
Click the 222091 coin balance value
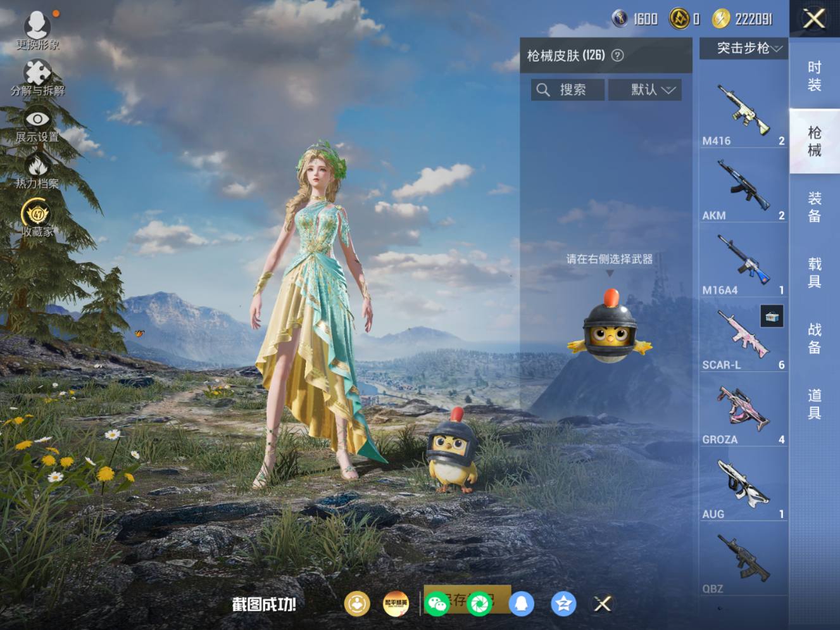click(x=754, y=19)
